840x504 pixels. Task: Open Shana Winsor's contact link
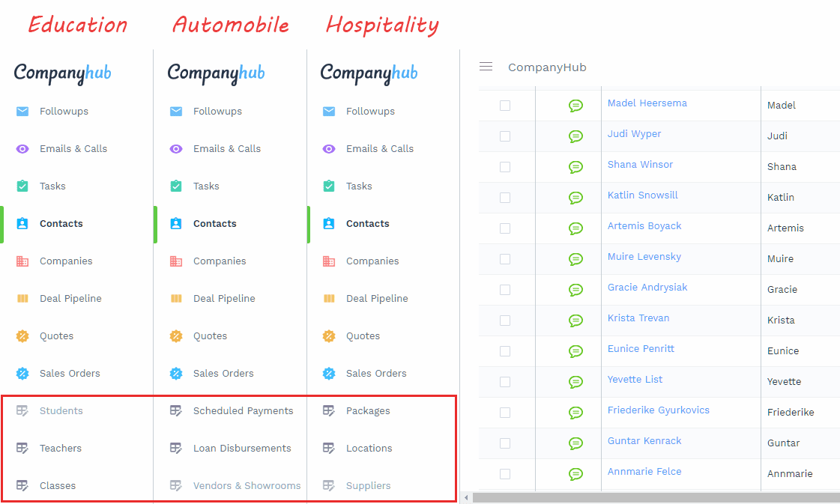point(640,165)
